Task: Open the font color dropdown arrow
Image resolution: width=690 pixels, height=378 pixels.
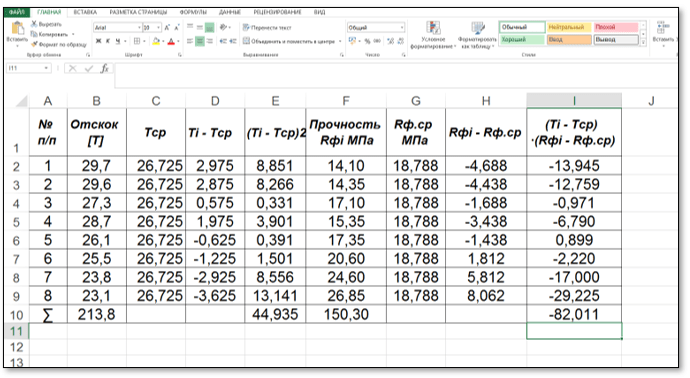Action: (x=178, y=42)
